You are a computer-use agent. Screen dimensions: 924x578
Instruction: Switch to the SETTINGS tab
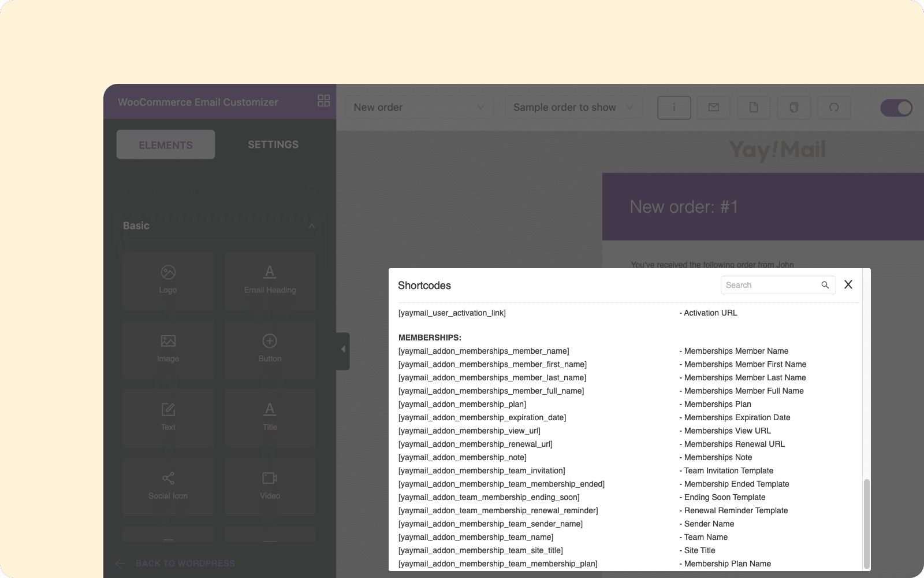tap(273, 144)
